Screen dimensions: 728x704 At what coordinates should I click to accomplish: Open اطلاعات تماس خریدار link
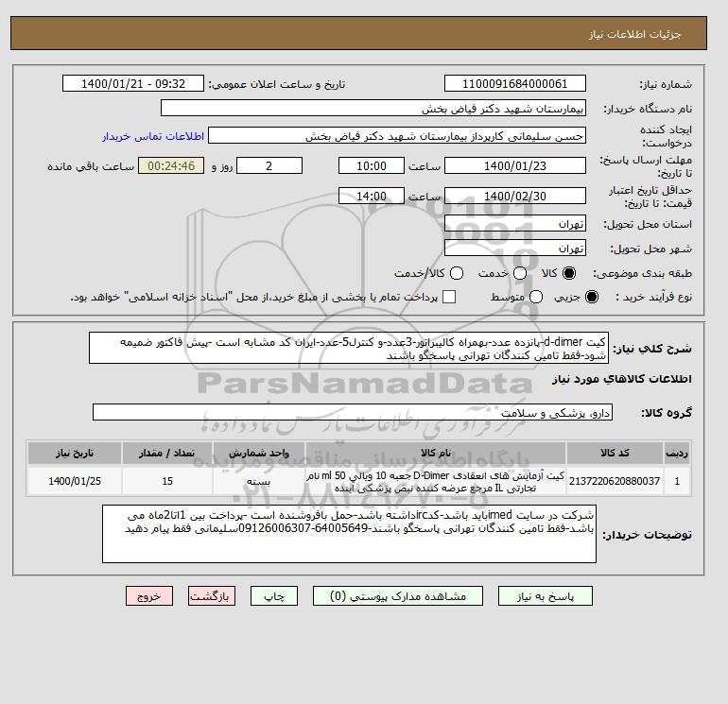pos(153,136)
